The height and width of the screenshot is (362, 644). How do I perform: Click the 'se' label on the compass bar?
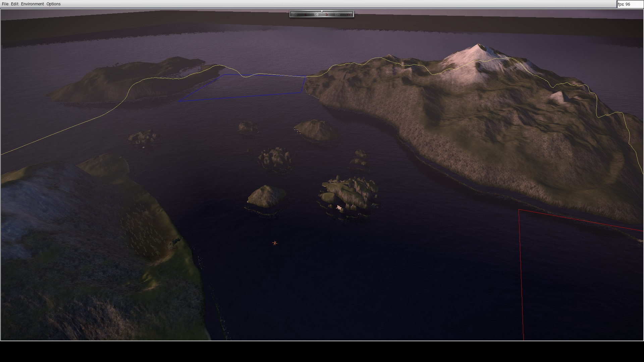[x=316, y=14]
